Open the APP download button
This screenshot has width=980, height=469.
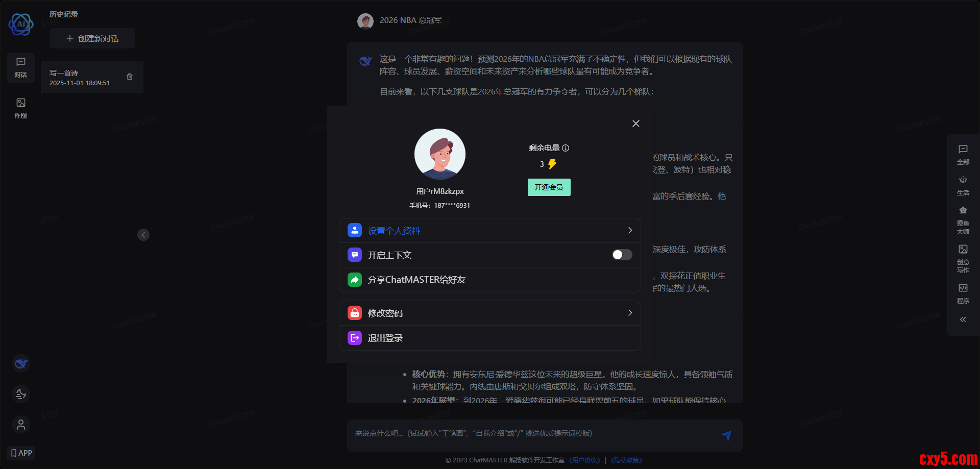click(x=21, y=453)
